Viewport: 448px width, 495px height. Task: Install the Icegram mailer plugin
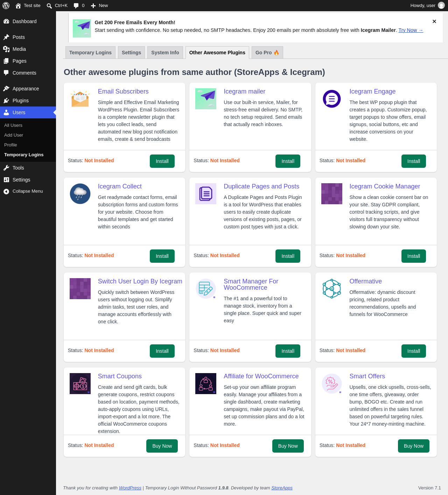pos(288,161)
